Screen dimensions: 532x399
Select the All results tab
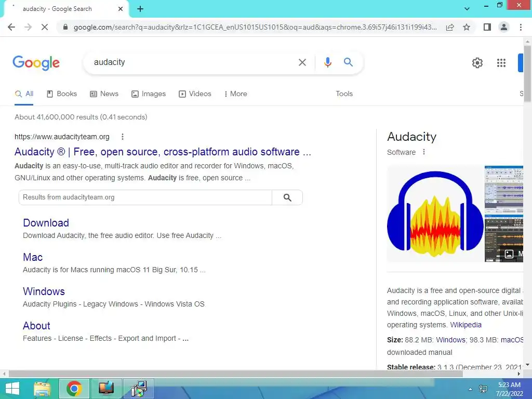24,94
